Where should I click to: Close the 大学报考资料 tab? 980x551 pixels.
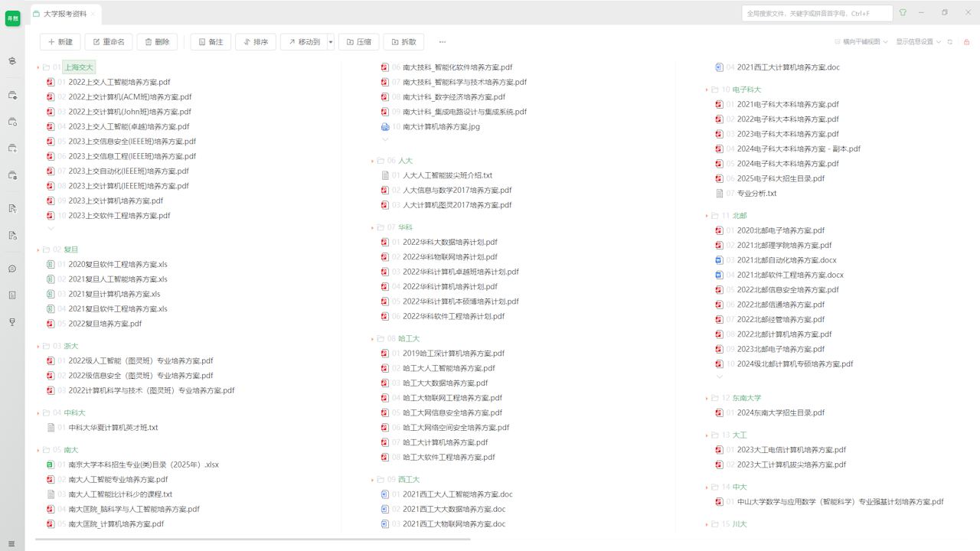click(x=93, y=14)
